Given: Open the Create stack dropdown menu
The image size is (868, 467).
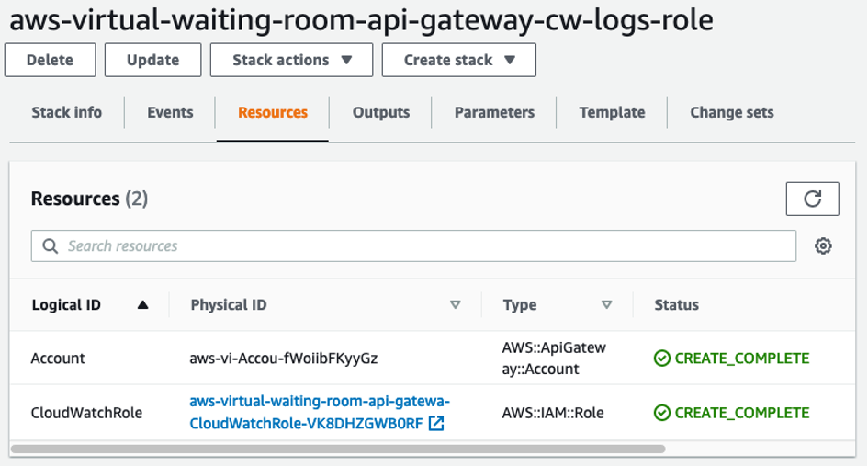Looking at the screenshot, I should (x=458, y=61).
